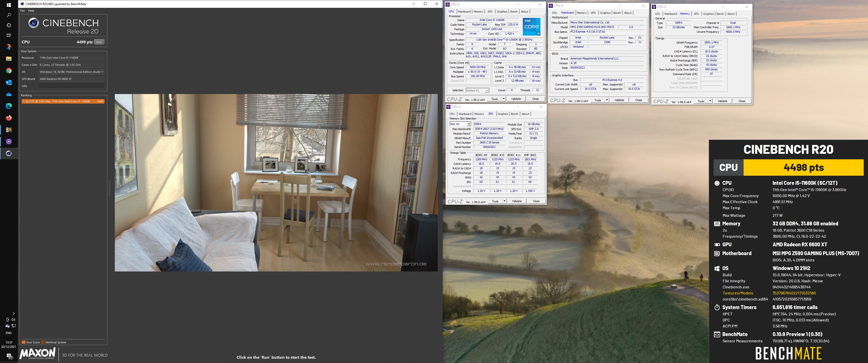Click the DRAM Frequency 1800.1 MHz value
This screenshot has height=363, width=868.
pos(711,43)
